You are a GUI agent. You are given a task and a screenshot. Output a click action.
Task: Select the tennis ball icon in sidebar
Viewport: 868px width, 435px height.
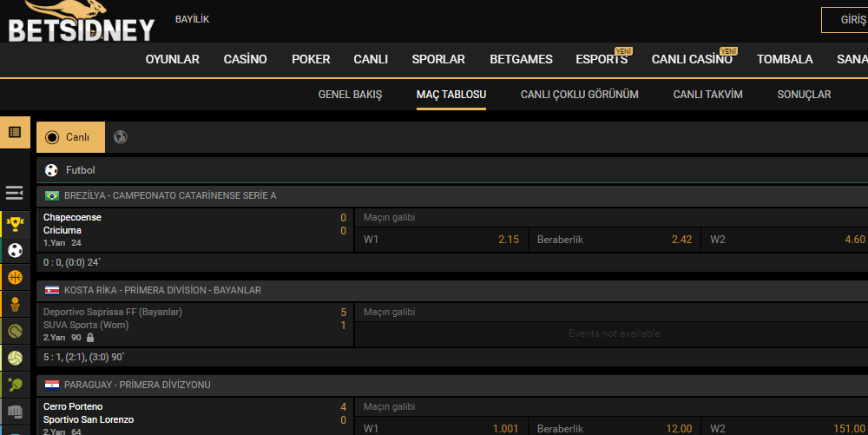pos(15,331)
